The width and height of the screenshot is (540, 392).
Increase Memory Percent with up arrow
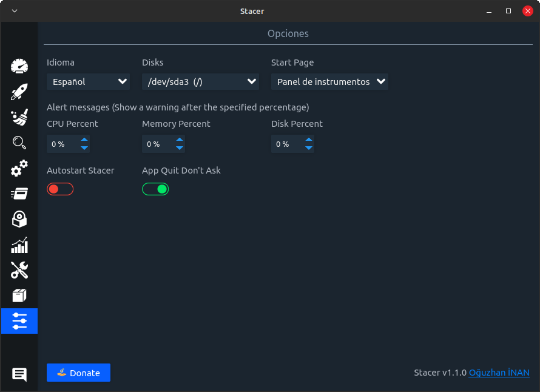[180, 140]
